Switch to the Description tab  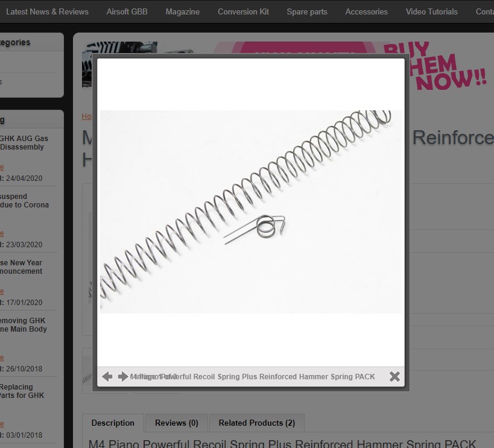click(x=113, y=423)
